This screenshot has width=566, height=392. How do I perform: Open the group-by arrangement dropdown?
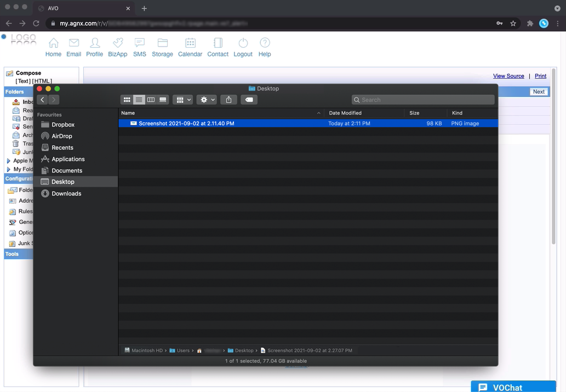182,100
